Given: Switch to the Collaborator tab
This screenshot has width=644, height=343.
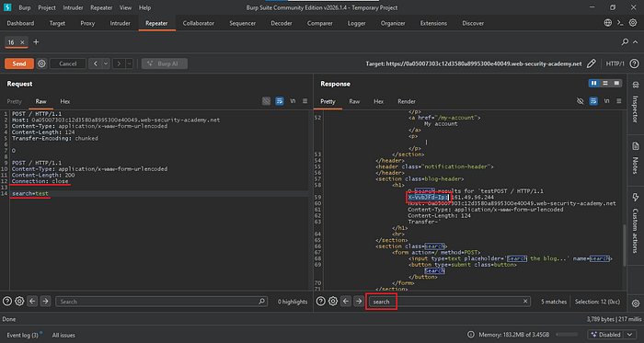Looking at the screenshot, I should coord(199,23).
